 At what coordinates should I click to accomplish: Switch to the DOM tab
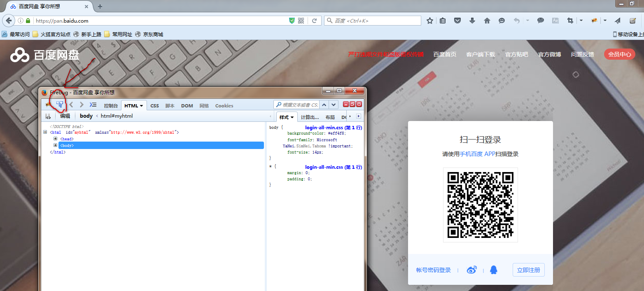(187, 106)
